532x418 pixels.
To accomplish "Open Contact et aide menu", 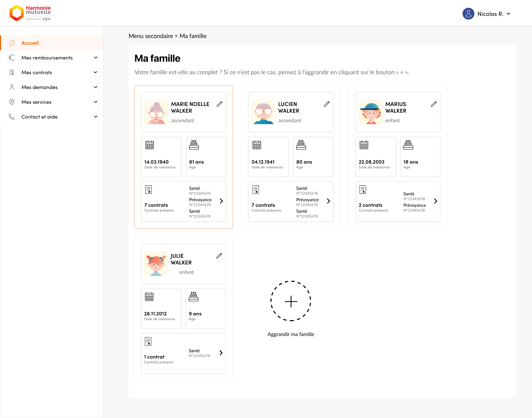I will pos(39,117).
